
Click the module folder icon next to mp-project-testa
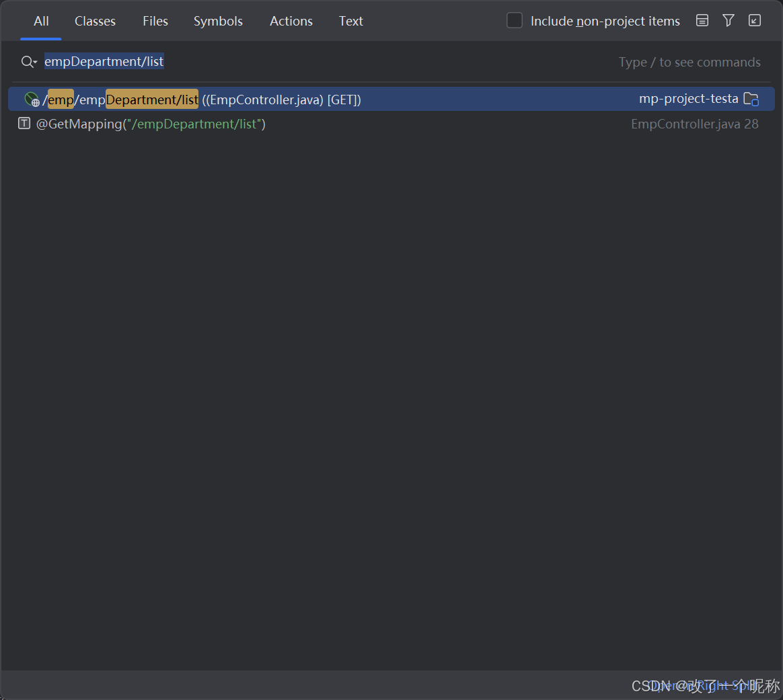pos(751,99)
